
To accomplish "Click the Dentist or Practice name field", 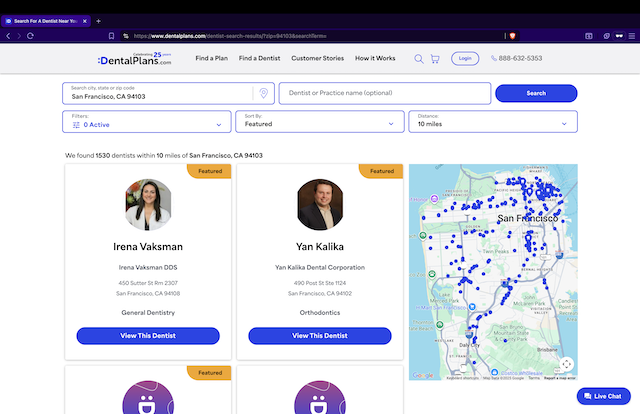I will click(384, 93).
